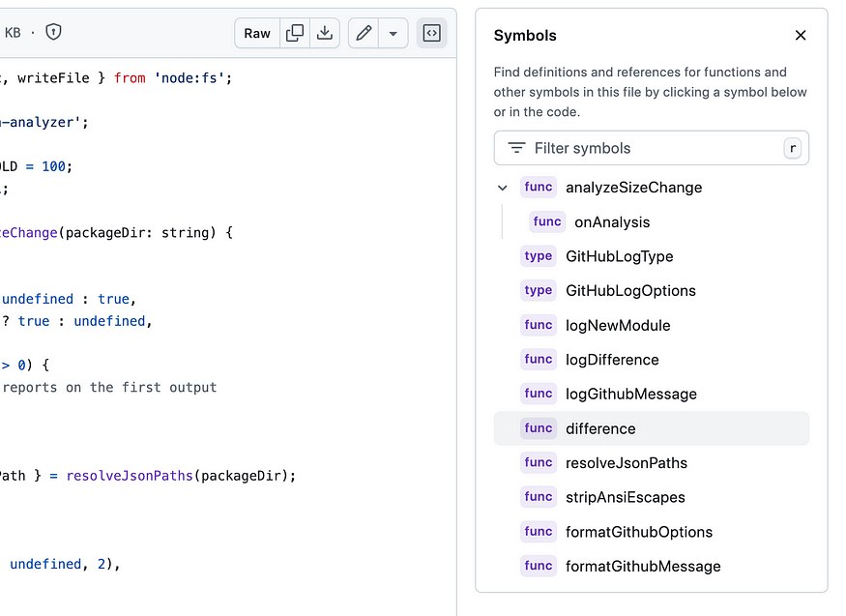Open edit options dropdown arrow

click(x=394, y=33)
